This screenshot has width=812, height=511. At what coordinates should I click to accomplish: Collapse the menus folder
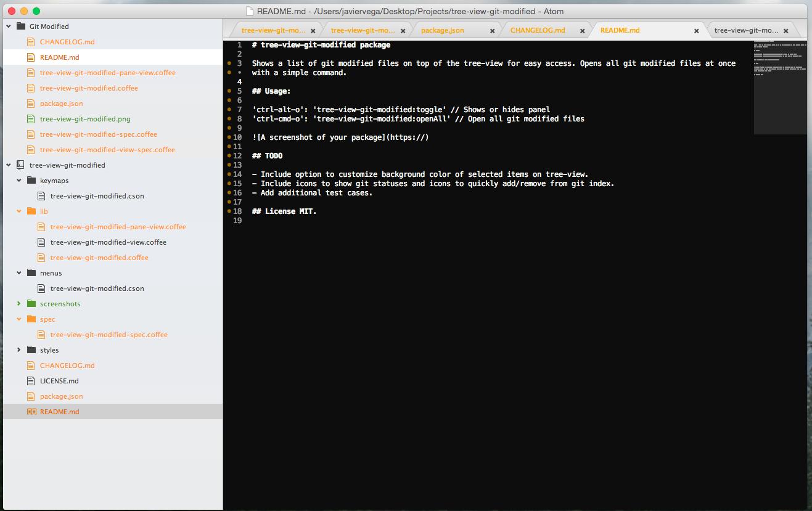coord(19,273)
